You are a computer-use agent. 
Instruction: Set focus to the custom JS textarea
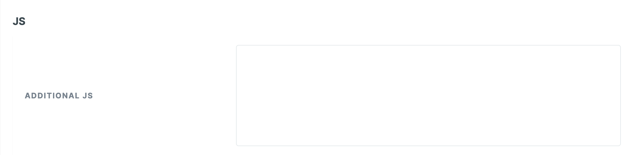click(428, 95)
